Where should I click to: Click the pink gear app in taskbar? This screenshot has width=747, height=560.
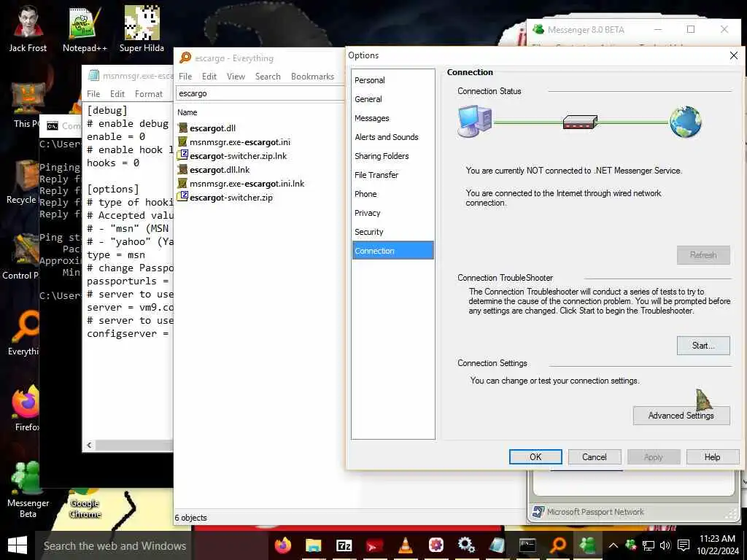pos(436,545)
